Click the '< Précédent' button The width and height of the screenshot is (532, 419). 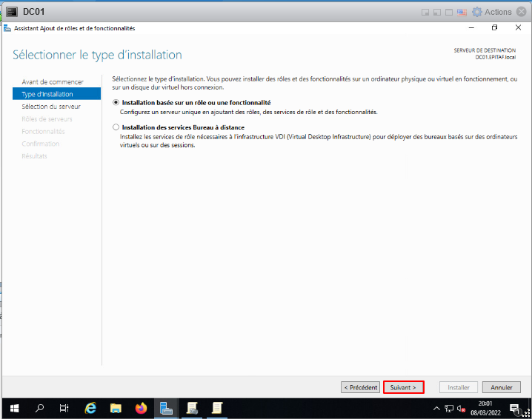(361, 387)
